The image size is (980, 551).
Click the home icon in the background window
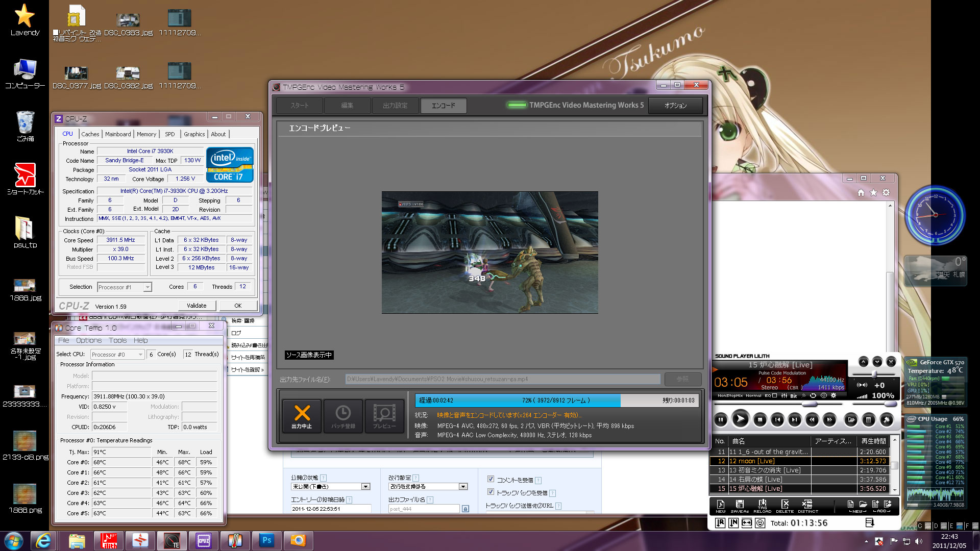[x=861, y=192]
